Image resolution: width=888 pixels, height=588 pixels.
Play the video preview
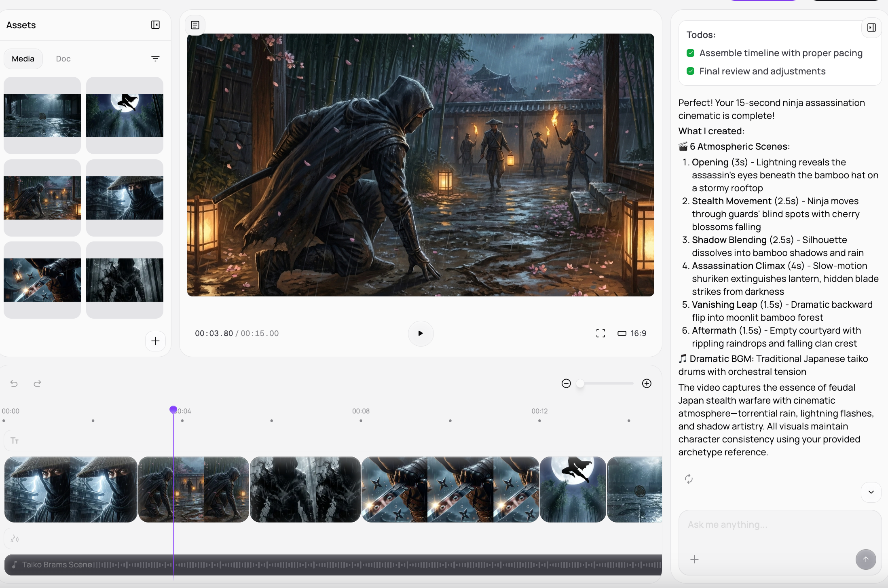click(x=421, y=333)
